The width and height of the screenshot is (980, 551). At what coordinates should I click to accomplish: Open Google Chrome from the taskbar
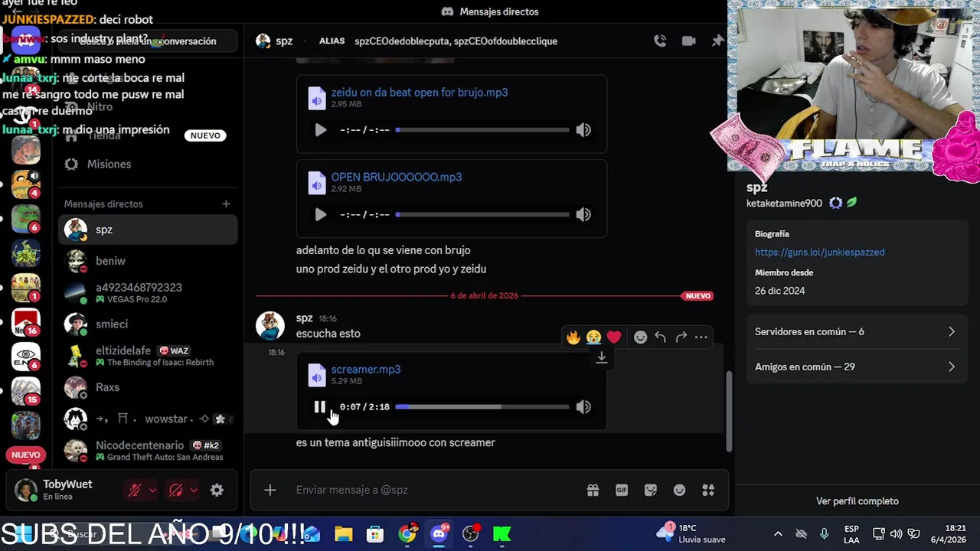coord(407,534)
